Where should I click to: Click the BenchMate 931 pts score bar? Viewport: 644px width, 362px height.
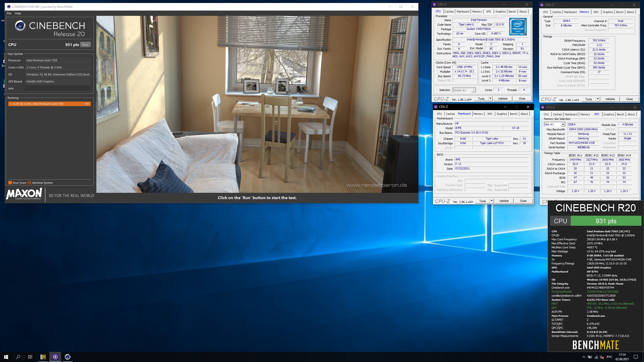coord(606,221)
